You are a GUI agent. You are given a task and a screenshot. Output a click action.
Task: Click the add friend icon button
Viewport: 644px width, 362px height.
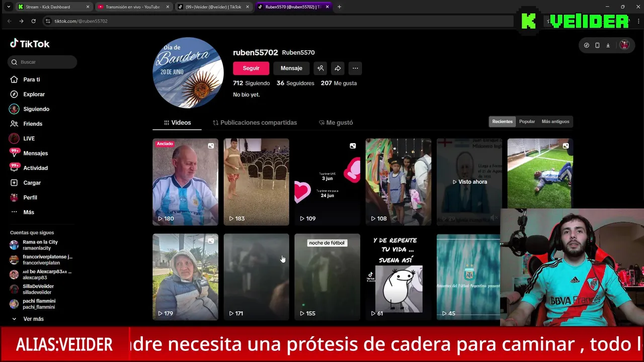click(x=320, y=68)
